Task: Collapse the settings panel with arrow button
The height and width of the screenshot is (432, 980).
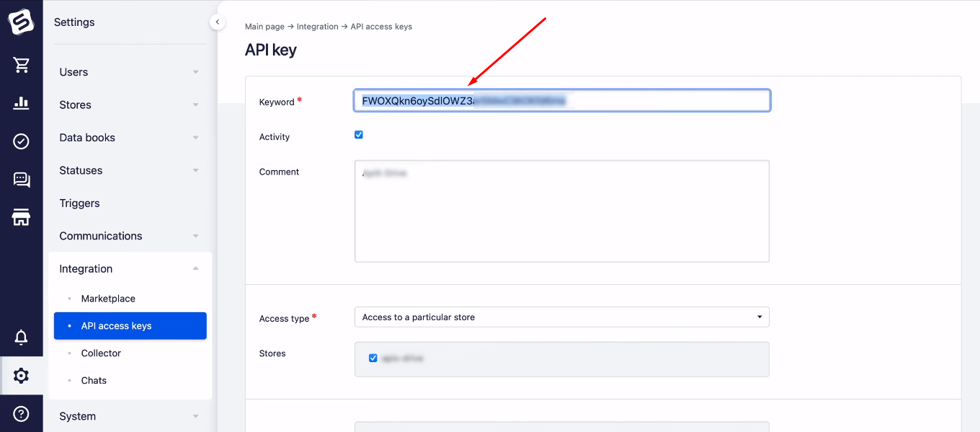Action: [x=217, y=22]
